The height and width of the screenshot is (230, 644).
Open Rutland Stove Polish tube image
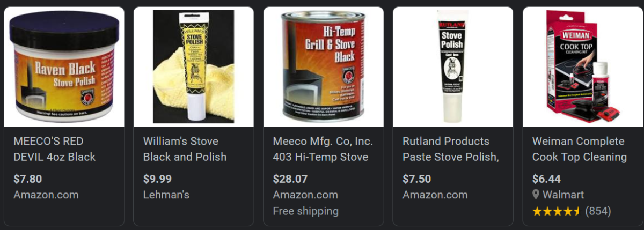coord(453,66)
